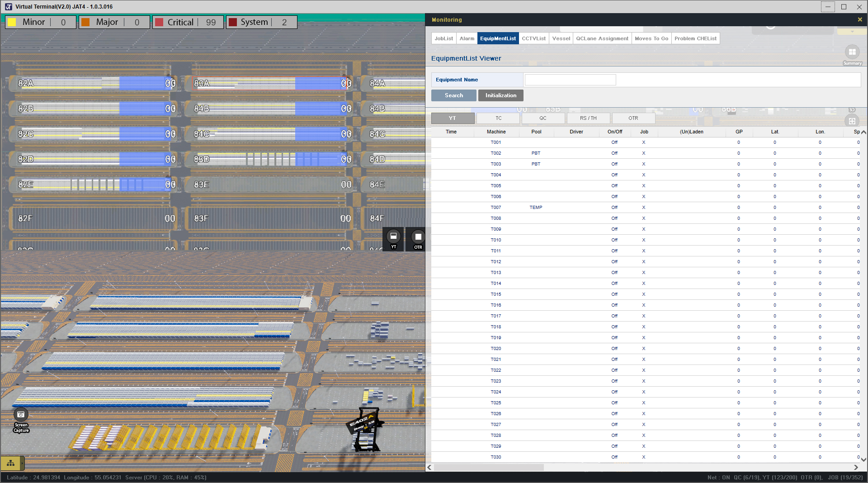Toggle the TC equipment type filter
The image size is (868, 483).
[x=498, y=118]
